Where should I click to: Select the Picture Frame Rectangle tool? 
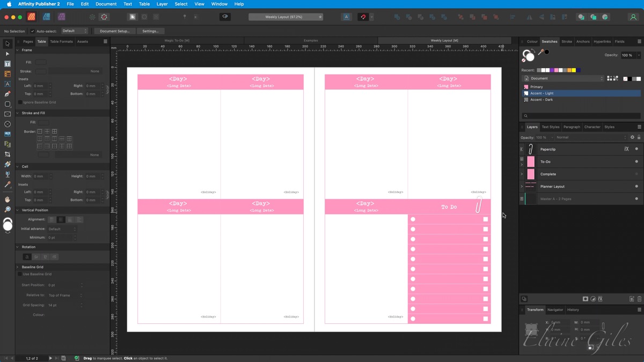(x=8, y=114)
